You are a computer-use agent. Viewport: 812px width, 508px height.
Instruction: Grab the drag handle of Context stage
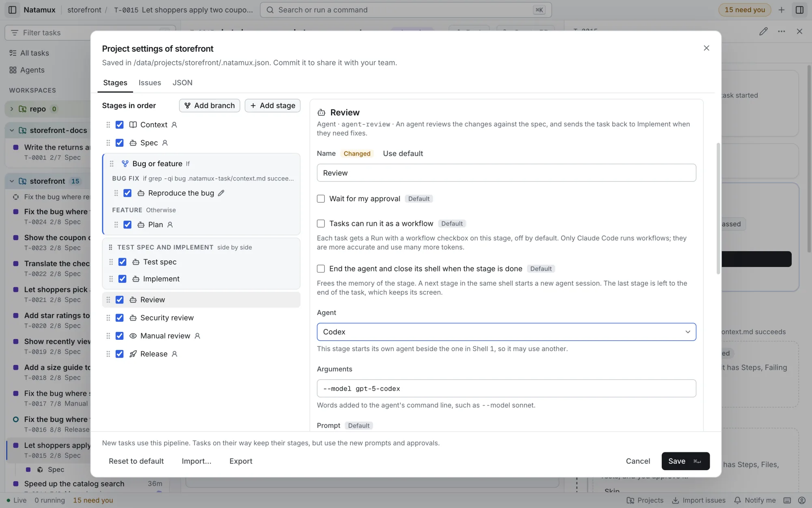(108, 125)
